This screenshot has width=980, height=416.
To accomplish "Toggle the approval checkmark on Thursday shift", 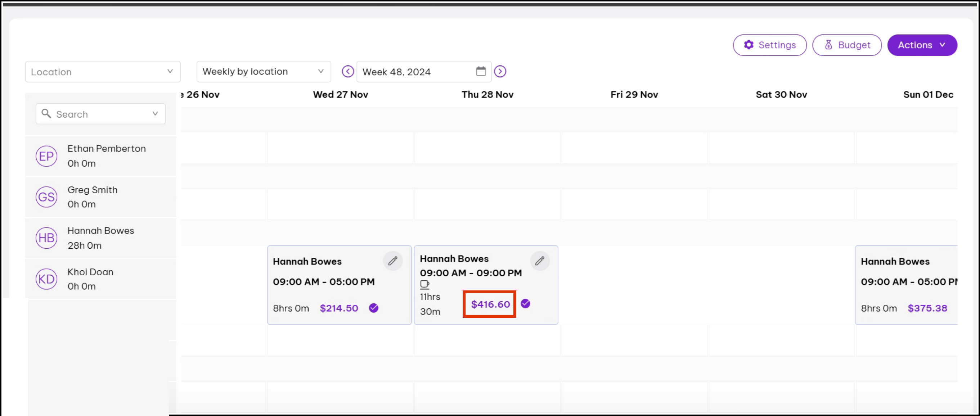I will pos(525,303).
